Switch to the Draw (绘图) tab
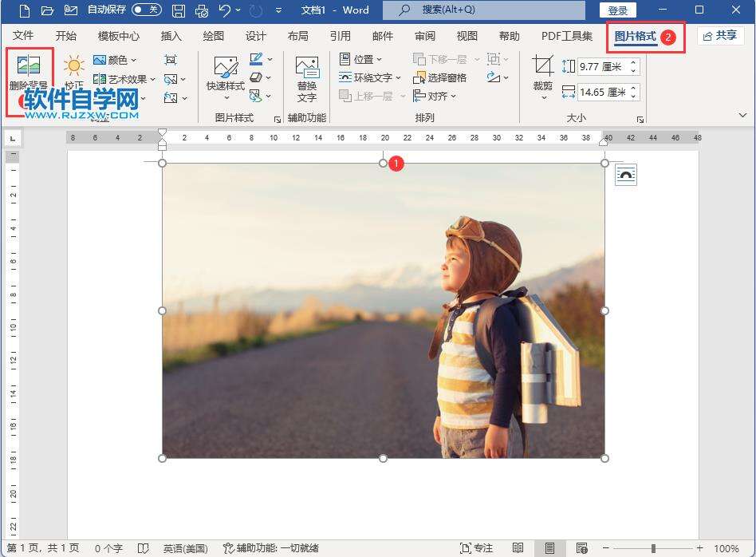 point(213,36)
